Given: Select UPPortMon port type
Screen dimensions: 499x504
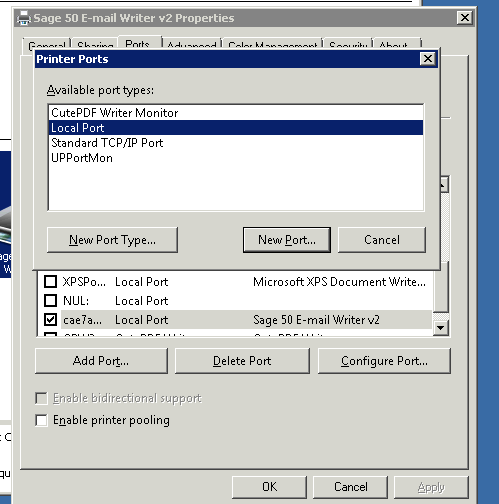Looking at the screenshot, I should pos(236,158).
